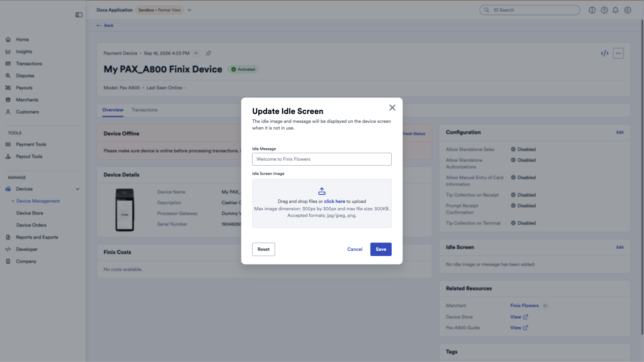Expand the application switcher dropdown arrow
Viewport: 644px width, 362px height.
pyautogui.click(x=189, y=10)
